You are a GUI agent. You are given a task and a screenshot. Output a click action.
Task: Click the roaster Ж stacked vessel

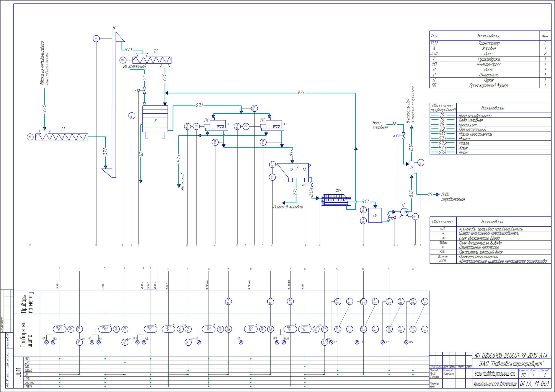155,122
